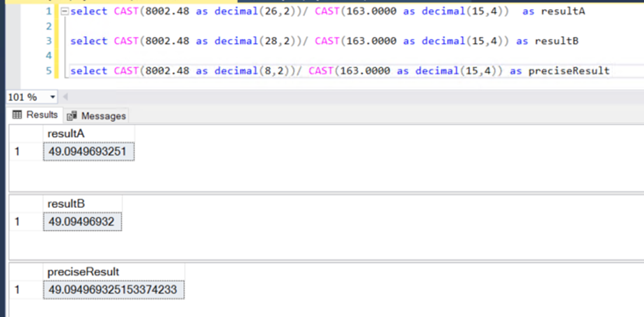Switch to the Results tab

coord(35,115)
